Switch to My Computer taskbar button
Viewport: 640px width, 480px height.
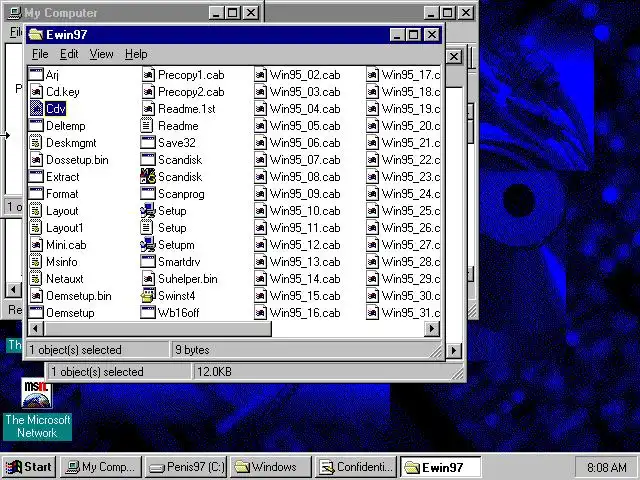[101, 467]
